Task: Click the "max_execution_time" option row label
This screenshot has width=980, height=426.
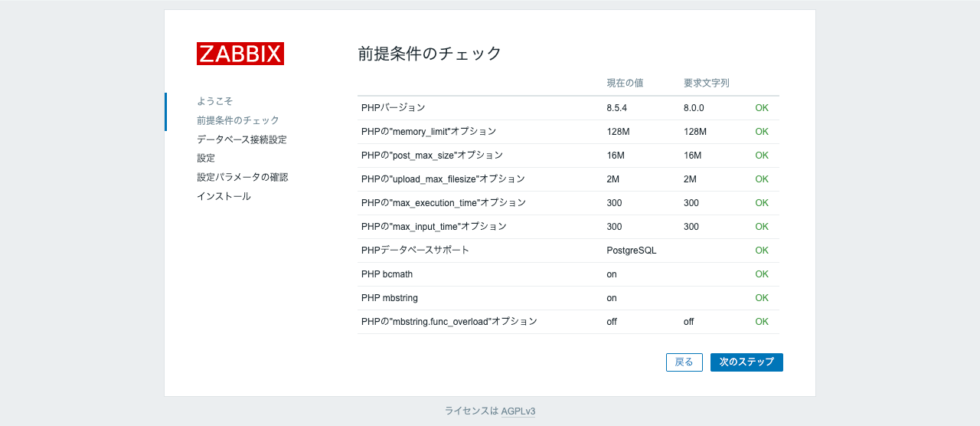Action: (x=444, y=203)
